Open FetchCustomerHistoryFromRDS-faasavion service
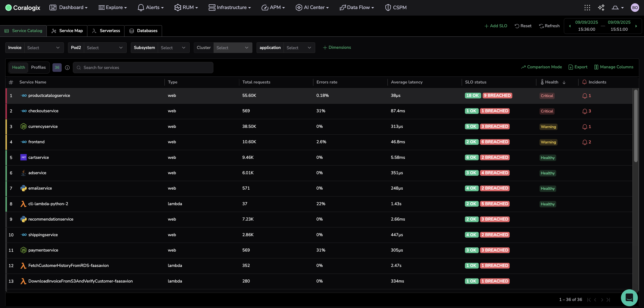 [68, 265]
